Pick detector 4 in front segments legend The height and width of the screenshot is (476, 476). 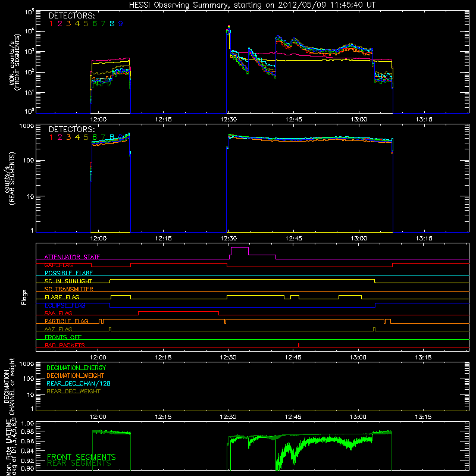77,24
